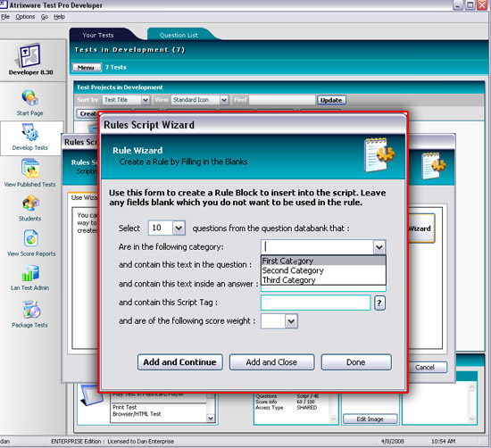Expand the Select question count dropdown
The height and width of the screenshot is (448, 491).
point(179,228)
